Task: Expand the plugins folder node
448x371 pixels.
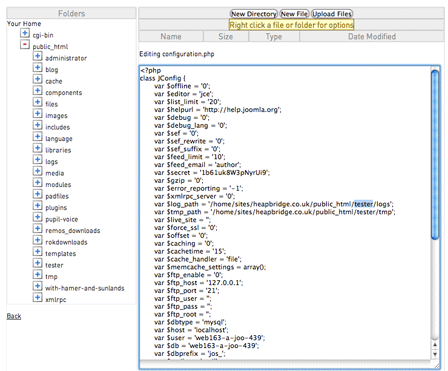Action: [x=38, y=205]
